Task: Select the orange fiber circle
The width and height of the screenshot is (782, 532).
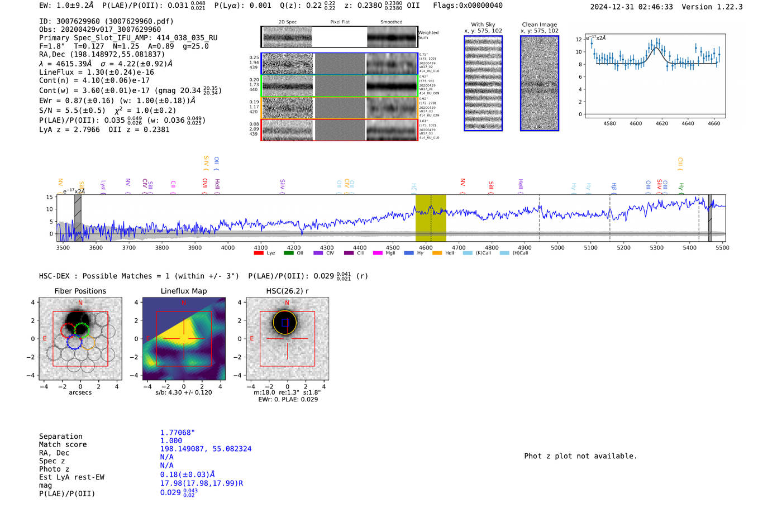Action: [x=88, y=342]
